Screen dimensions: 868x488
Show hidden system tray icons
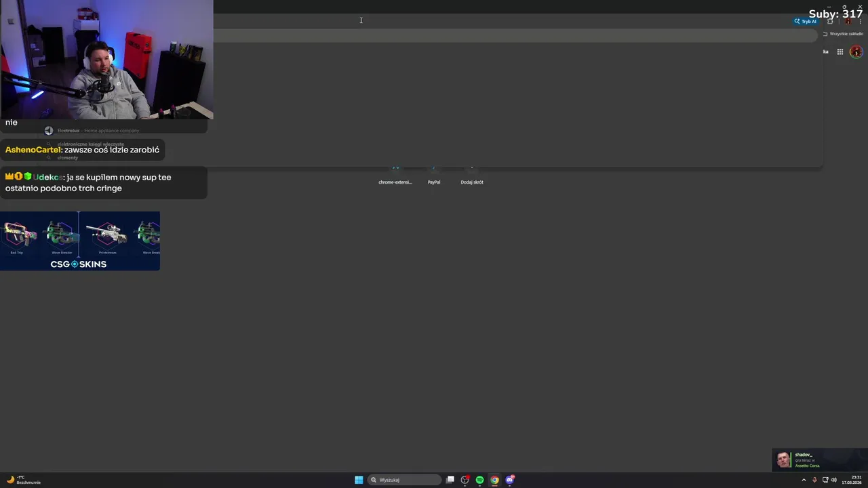coord(804,480)
